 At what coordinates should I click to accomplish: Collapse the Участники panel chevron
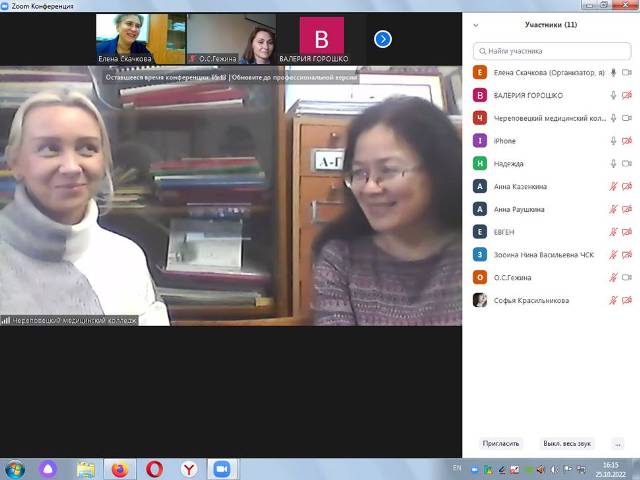[476, 25]
